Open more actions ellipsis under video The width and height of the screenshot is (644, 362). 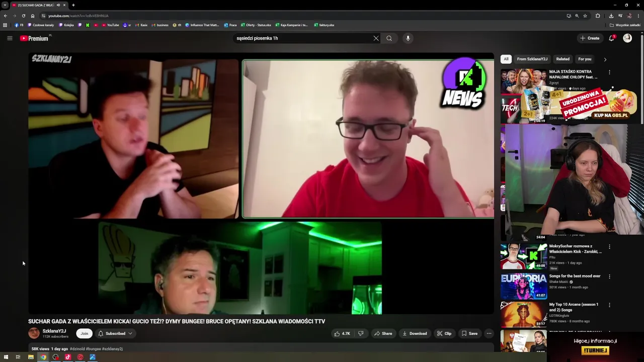coord(489,333)
